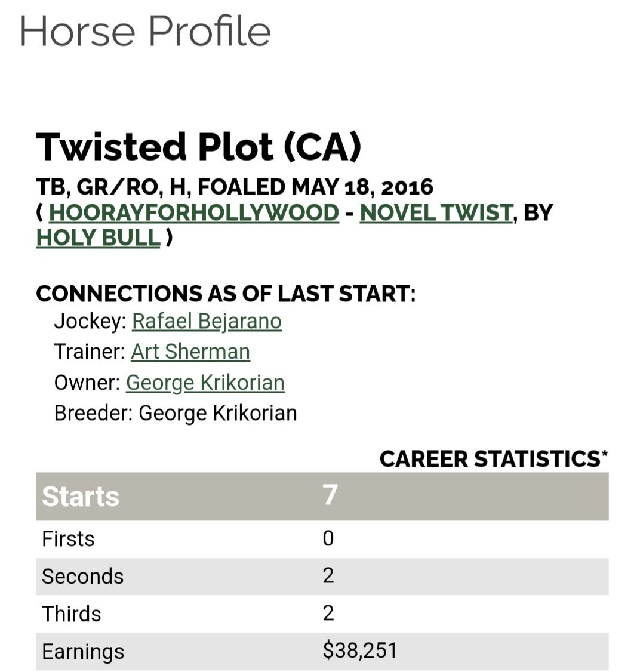Open jockey Rafael Bejarano's profile link
640x672 pixels.
[x=207, y=321]
